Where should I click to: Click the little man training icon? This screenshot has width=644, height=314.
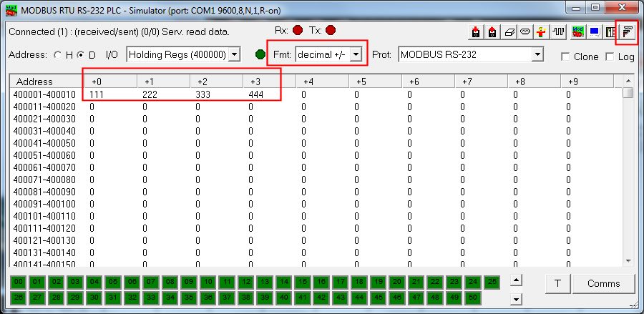pyautogui.click(x=542, y=31)
